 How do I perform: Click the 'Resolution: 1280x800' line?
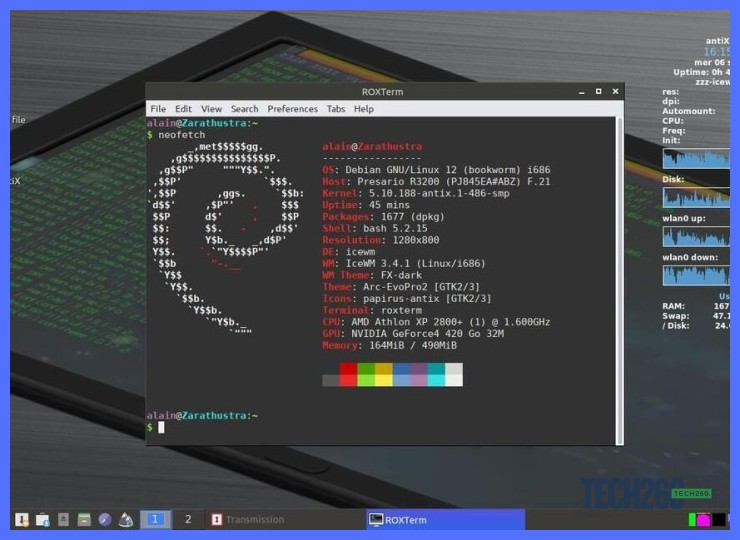(x=381, y=240)
